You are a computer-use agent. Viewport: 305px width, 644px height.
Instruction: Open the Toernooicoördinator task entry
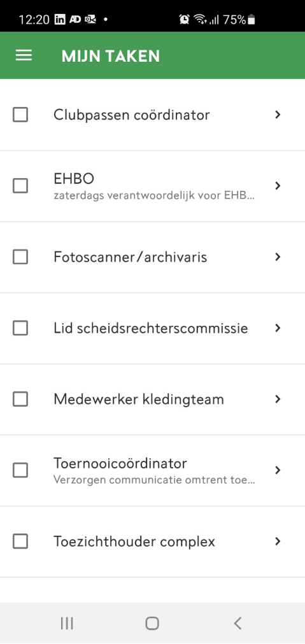coord(153,471)
